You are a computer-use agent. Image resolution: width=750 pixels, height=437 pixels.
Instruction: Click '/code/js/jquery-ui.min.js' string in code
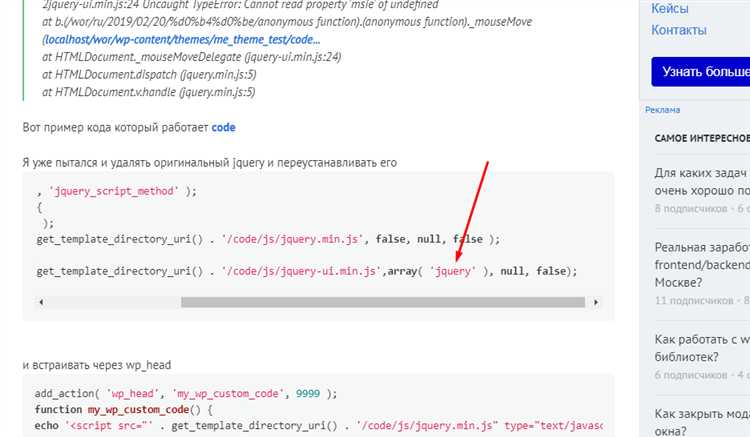coord(301,272)
